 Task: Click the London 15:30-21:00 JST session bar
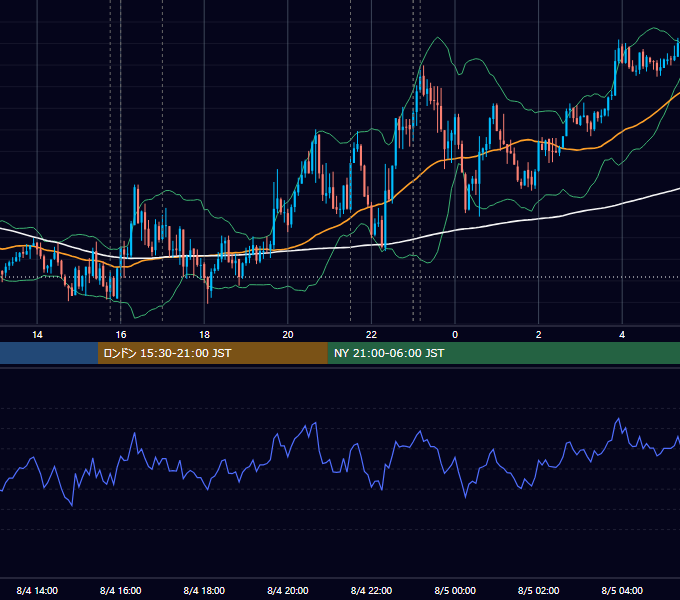pos(212,353)
